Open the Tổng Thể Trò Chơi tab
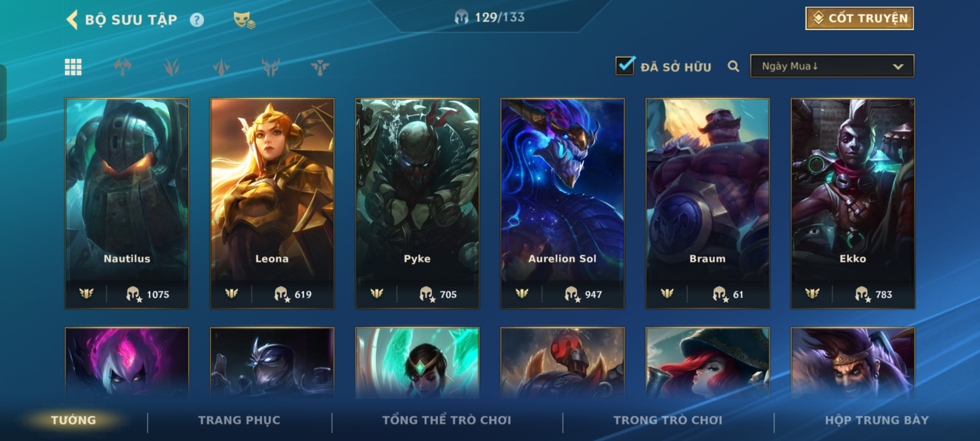980x441 pixels. click(447, 420)
